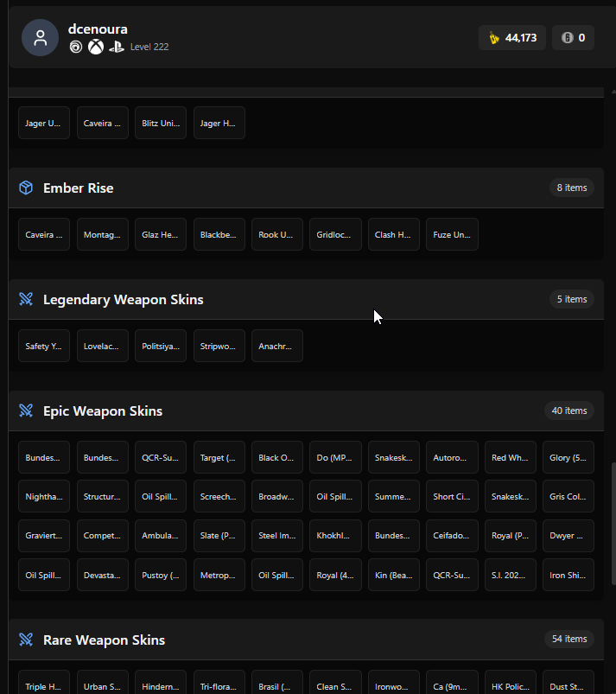Select the "Glaz He..." item chip
This screenshot has width=616, height=694.
pos(161,234)
